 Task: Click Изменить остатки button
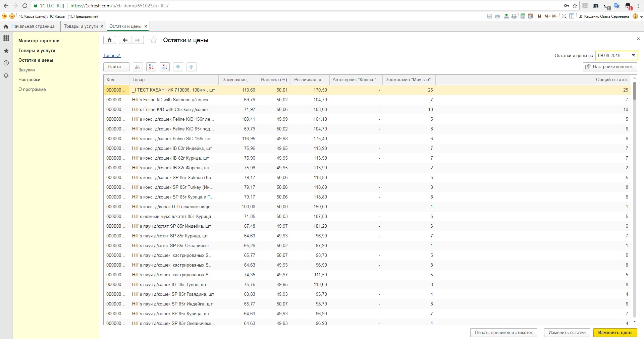click(x=567, y=333)
